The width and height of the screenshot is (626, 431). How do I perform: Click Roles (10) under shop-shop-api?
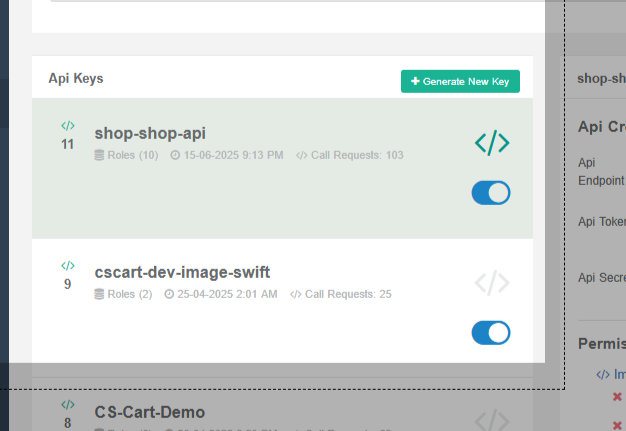tap(133, 155)
